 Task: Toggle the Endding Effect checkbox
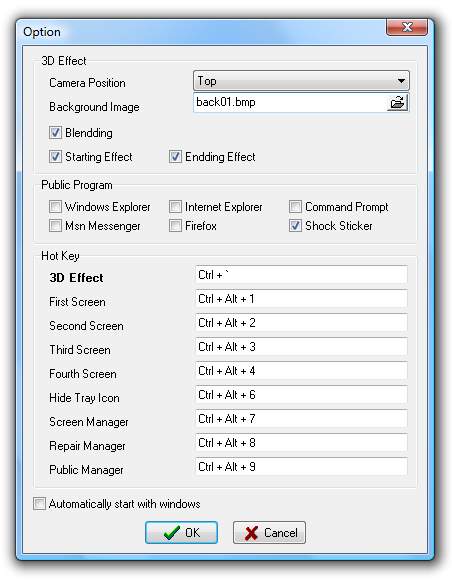[x=175, y=156]
